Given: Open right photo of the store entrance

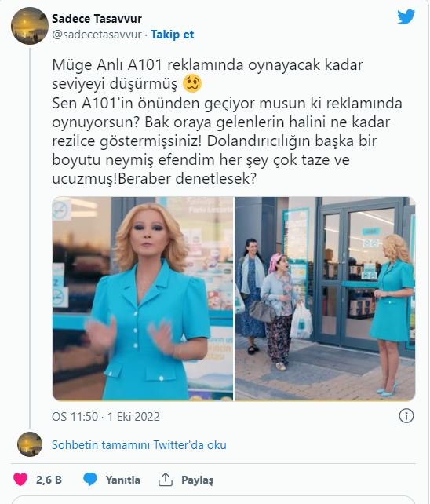Looking at the screenshot, I should click(325, 298).
